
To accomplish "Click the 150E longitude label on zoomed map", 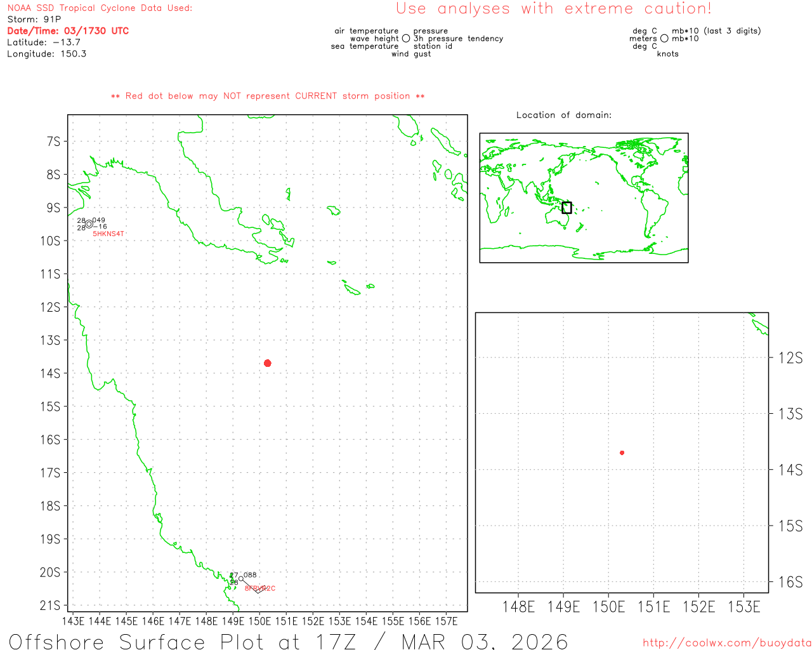I will click(608, 607).
